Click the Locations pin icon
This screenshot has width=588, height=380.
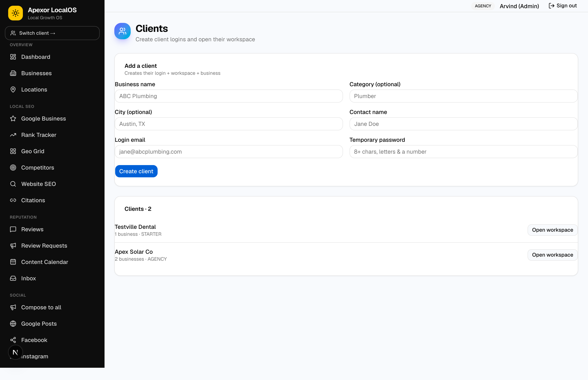(x=13, y=89)
